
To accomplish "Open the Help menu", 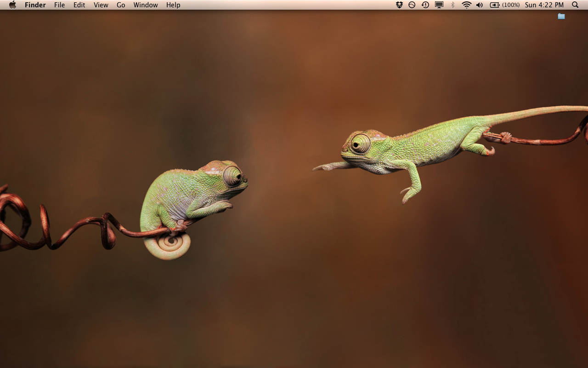I will click(x=173, y=5).
